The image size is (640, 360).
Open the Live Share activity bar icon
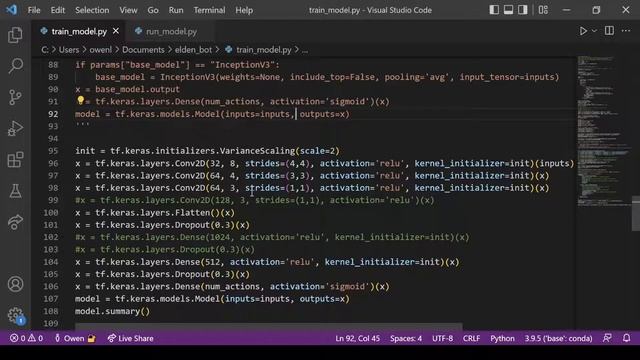coord(15,222)
